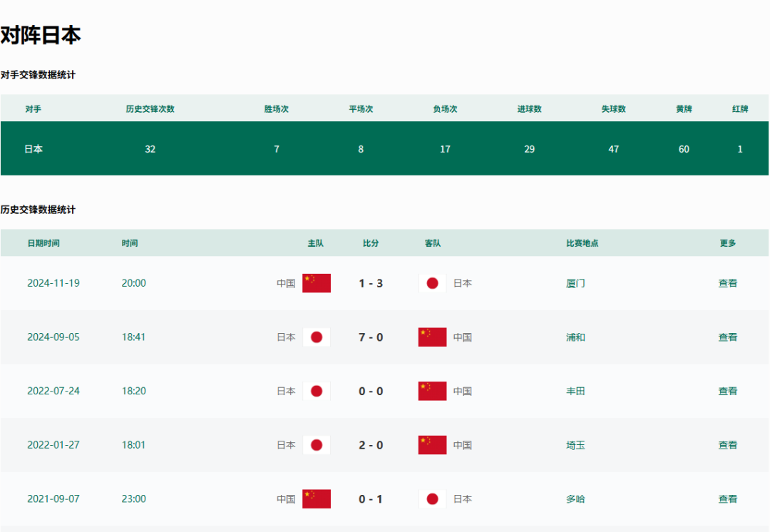
Task: Click China flag in 2021-09-07 match row
Action: [317, 499]
